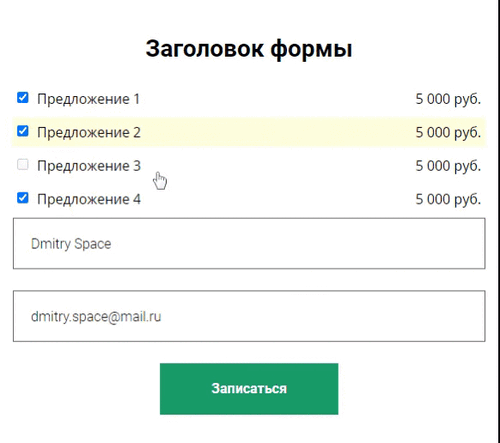The image size is (500, 443).
Task: Click the empty middle of the Предложение 1 row
Action: coord(277,99)
